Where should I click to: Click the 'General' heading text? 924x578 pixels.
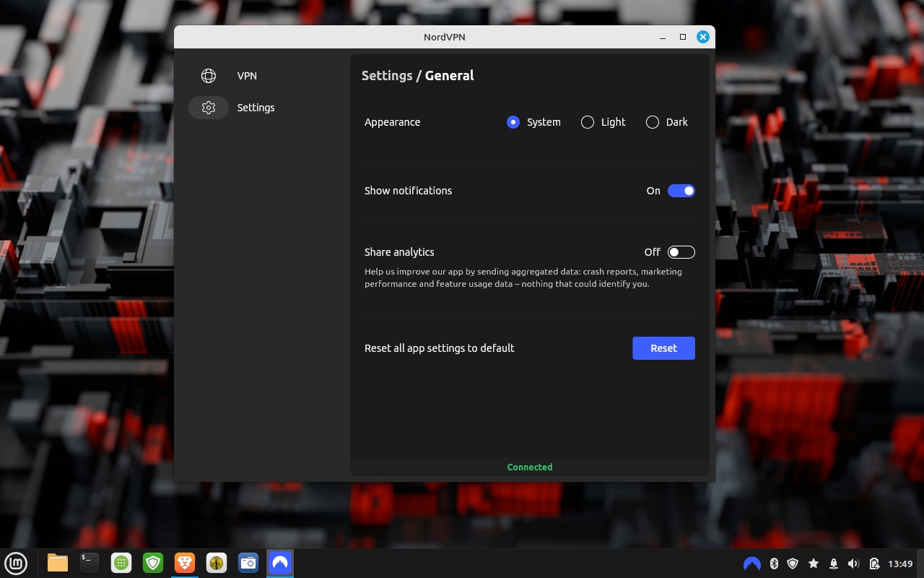tap(449, 76)
